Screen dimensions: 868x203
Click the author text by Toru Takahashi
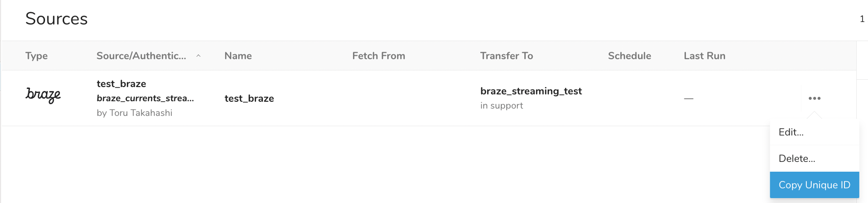[x=135, y=113]
